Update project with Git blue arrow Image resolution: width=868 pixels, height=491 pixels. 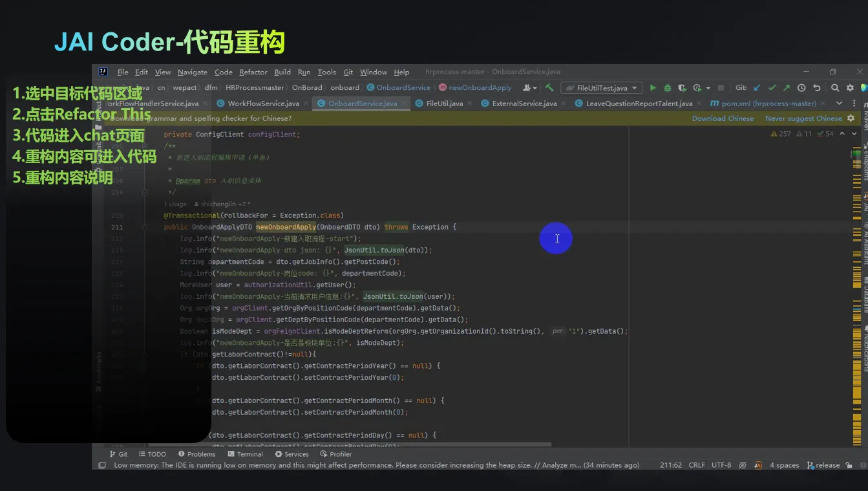757,87
